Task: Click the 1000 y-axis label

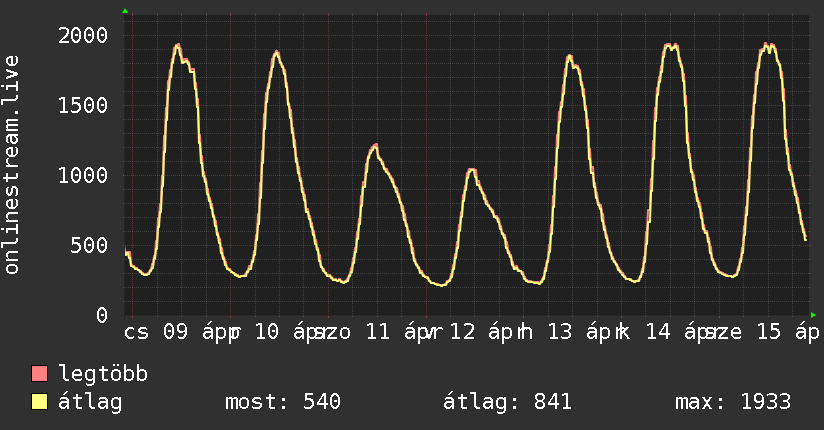Action: tap(83, 176)
